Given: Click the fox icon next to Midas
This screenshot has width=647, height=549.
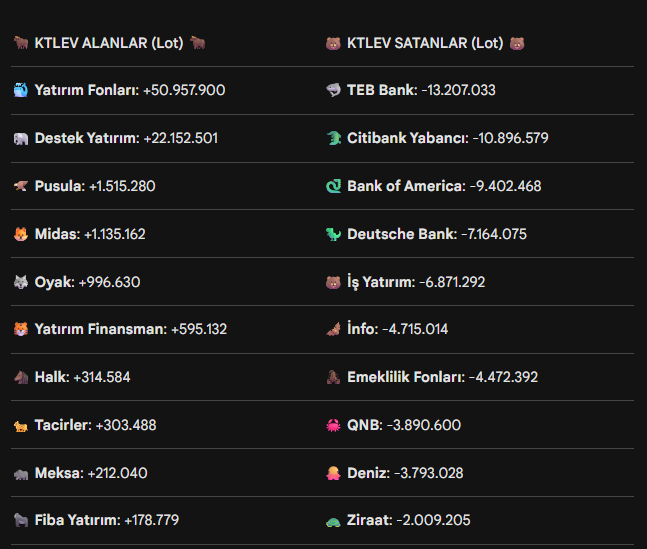Looking at the screenshot, I should (x=21, y=234).
